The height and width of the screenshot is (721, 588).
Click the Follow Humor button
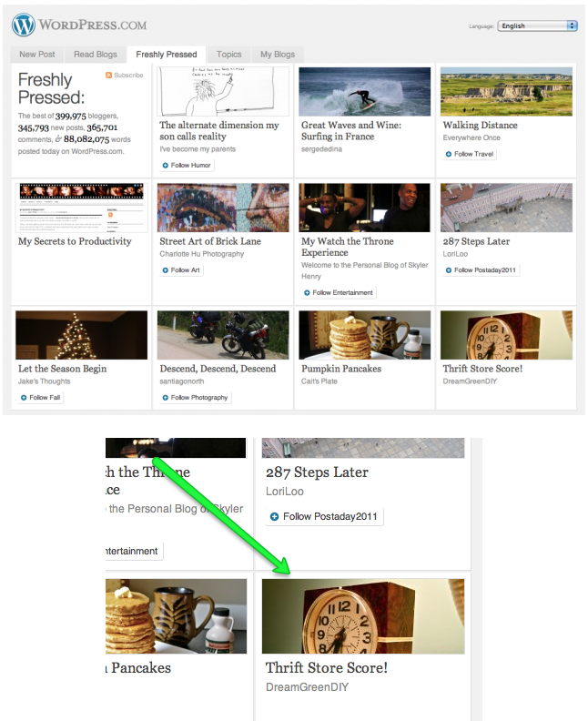point(188,166)
